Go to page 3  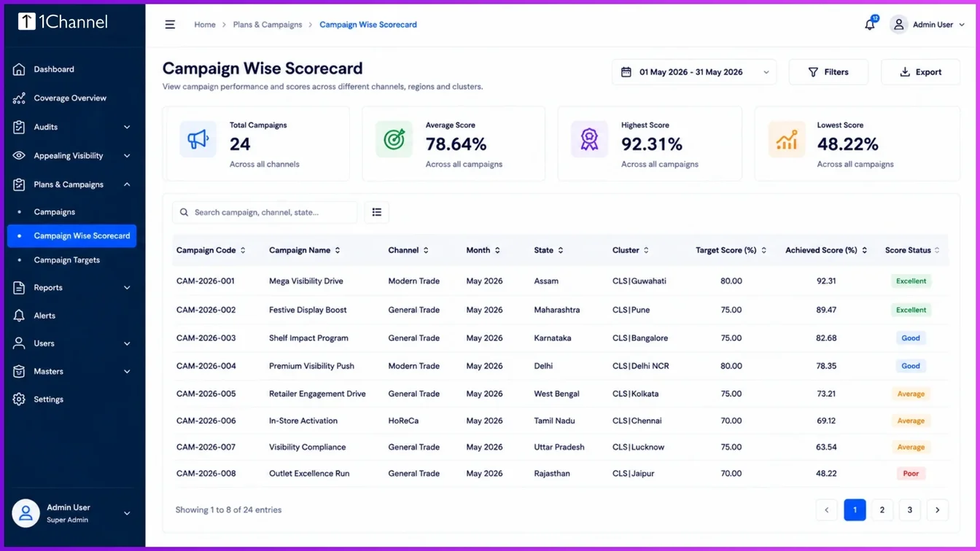point(910,509)
